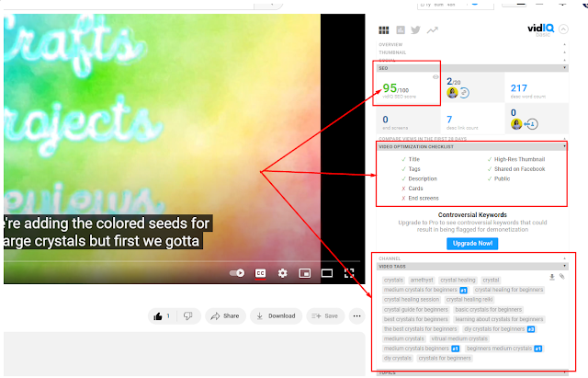The width and height of the screenshot is (588, 378).
Task: Click the 'learning about crystals for beginners' tag
Action: [x=499, y=319]
